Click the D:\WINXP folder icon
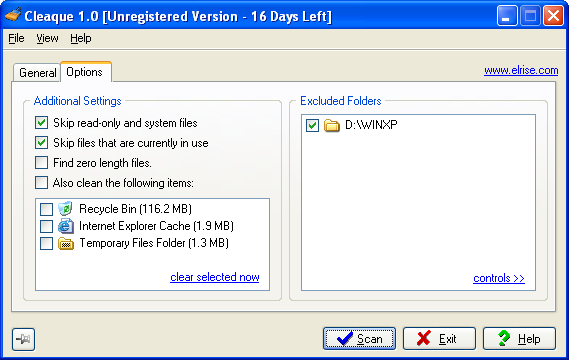This screenshot has width=569, height=360. pyautogui.click(x=332, y=125)
